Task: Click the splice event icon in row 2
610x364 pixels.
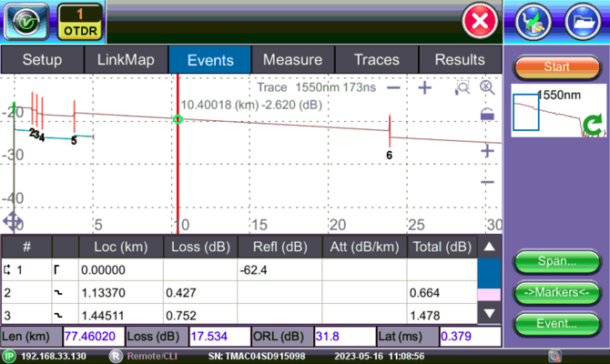Action: (x=58, y=293)
